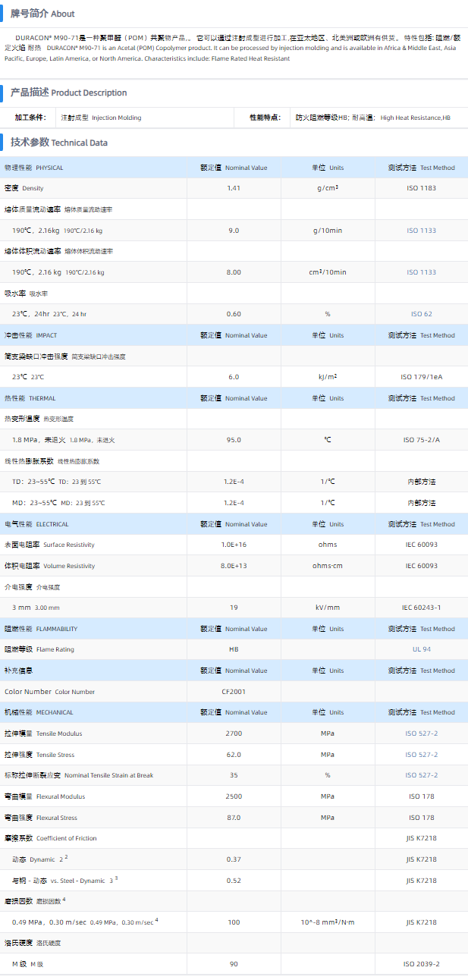This screenshot has width=468, height=980.
Task: Click 'ISO 178' in Flexural Modulus row
Action: pyautogui.click(x=421, y=796)
